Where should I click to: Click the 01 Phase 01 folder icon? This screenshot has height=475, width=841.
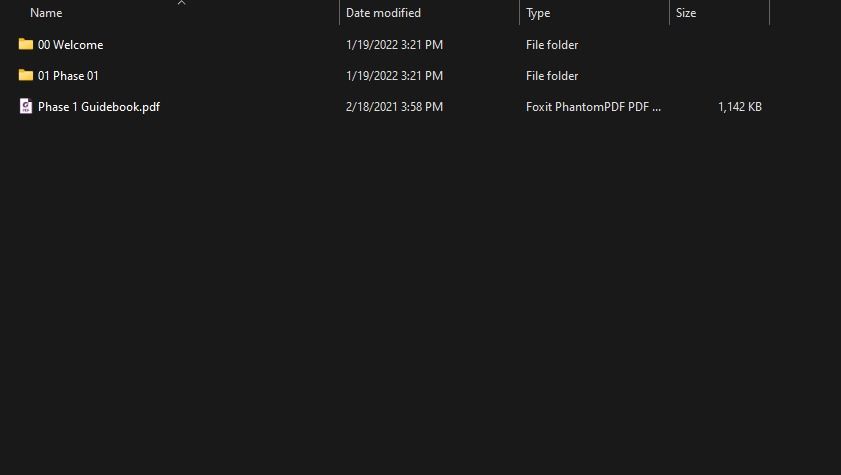tap(26, 75)
